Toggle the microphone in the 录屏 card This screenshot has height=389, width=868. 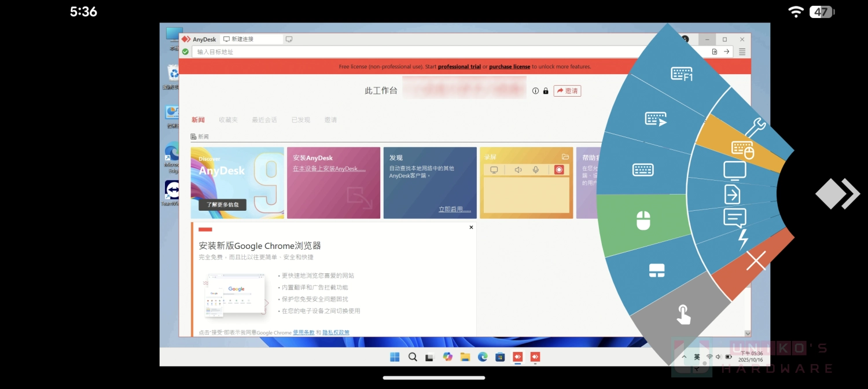[x=534, y=170]
